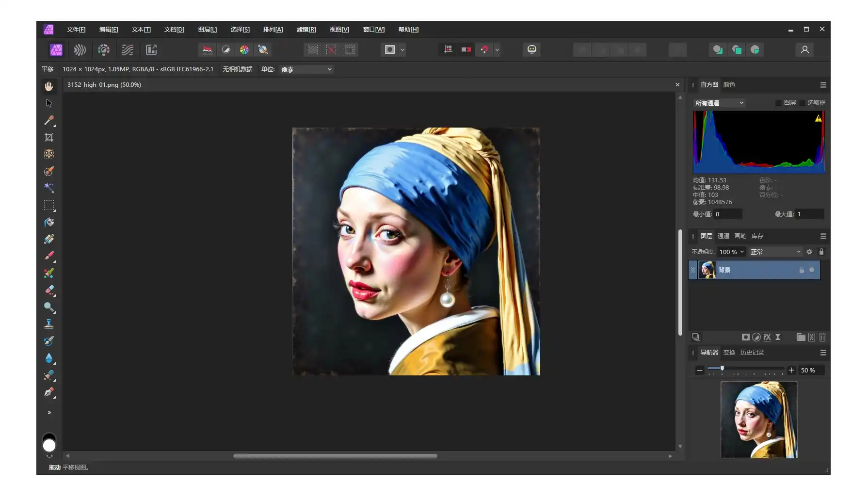Switch to the 通道 tab
Screen dimensions: 868x501
tap(723, 236)
